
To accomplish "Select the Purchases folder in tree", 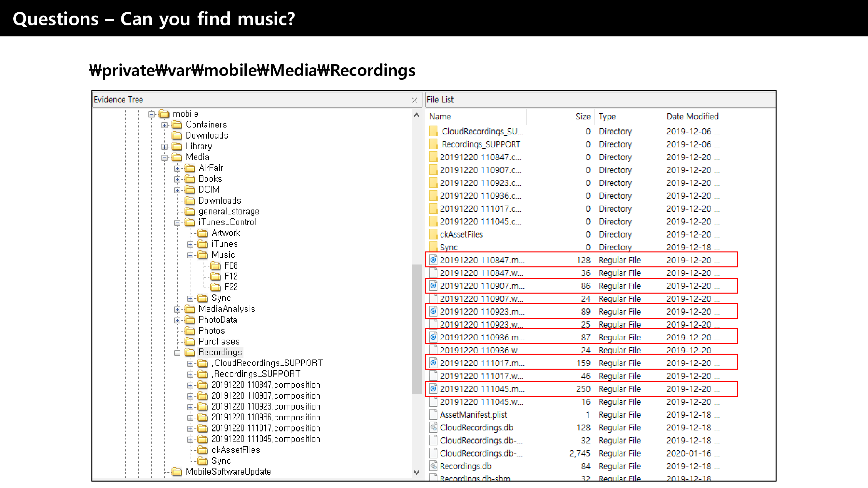I will [219, 342].
